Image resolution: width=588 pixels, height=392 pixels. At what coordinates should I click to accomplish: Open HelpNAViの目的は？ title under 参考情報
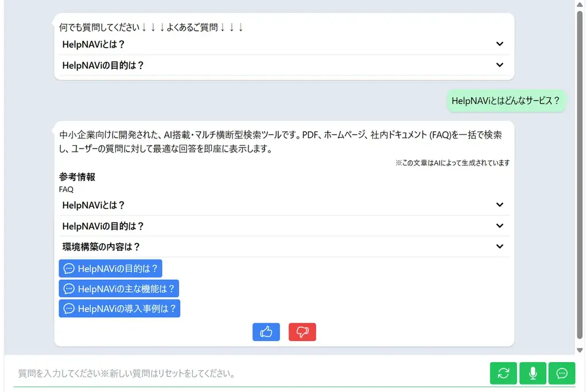(x=103, y=226)
